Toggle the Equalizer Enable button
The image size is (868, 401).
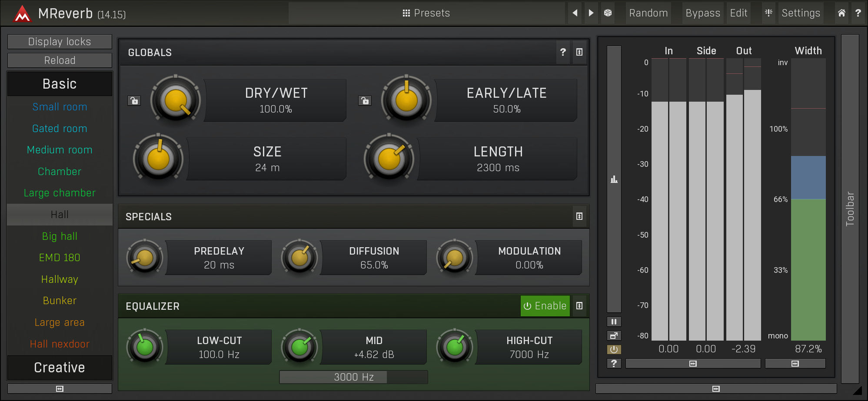(x=545, y=306)
